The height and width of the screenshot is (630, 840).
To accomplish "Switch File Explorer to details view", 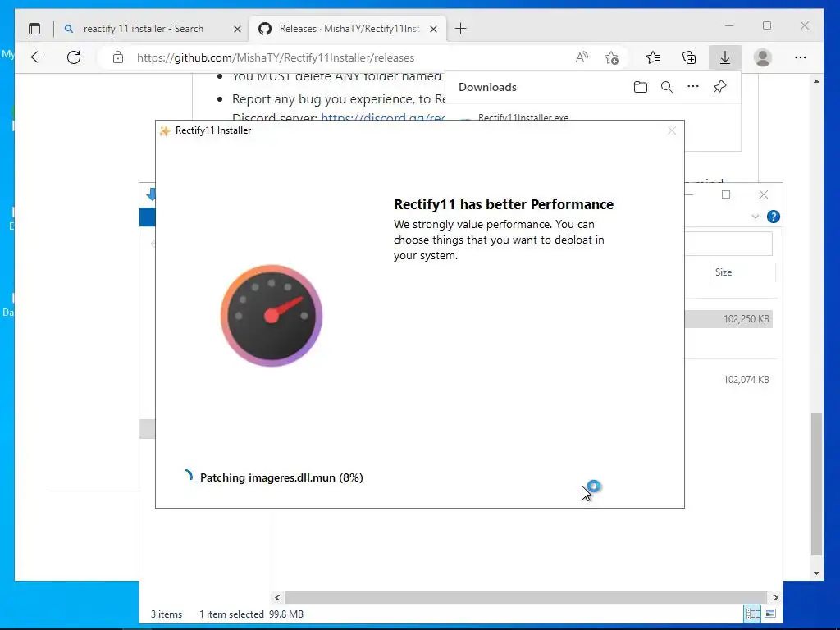I will tap(752, 614).
